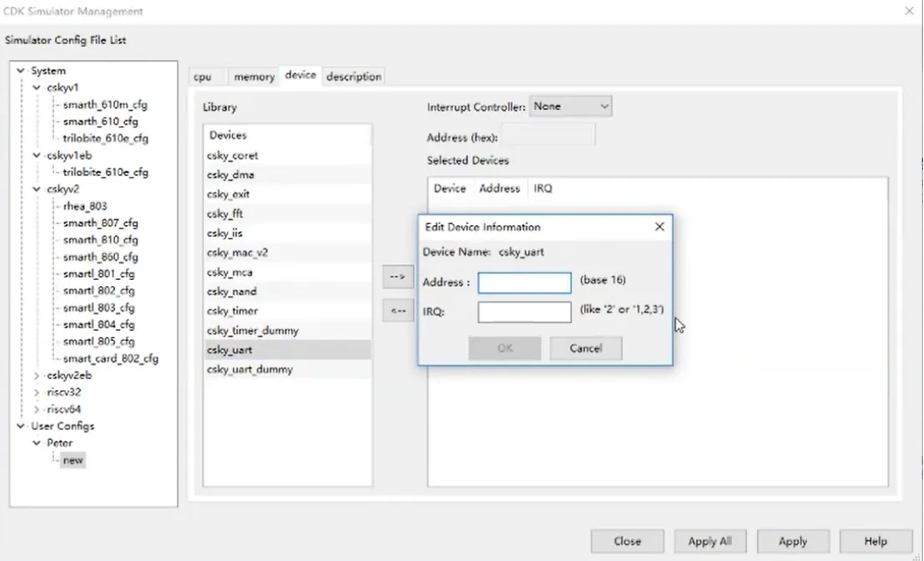Select csky_timer_dummy in device library
The width and height of the screenshot is (924, 561).
pyautogui.click(x=288, y=331)
